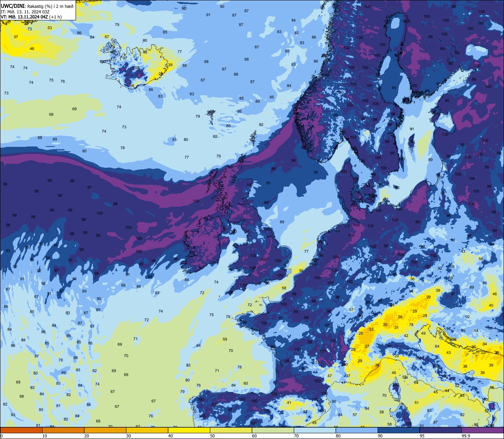Click the golden 30–40 legend segment
504x439 pixels.
147,430
